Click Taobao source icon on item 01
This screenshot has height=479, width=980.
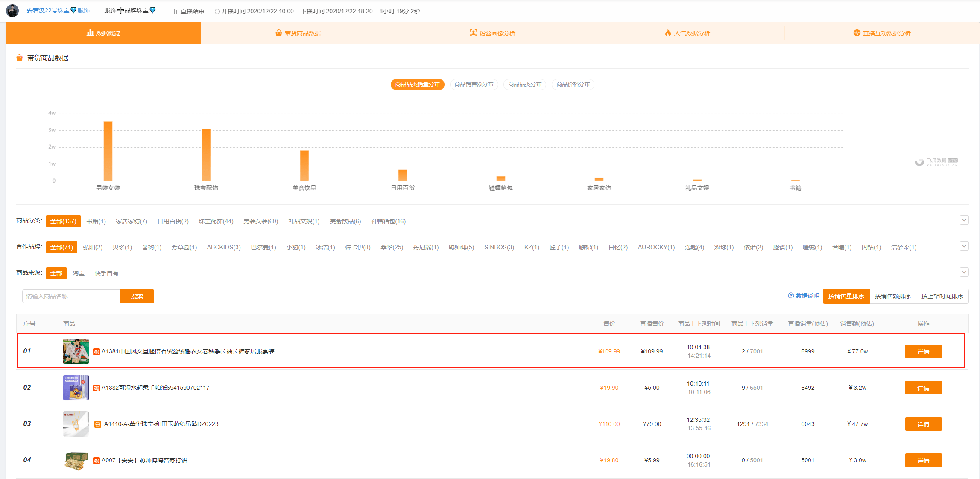pos(97,352)
